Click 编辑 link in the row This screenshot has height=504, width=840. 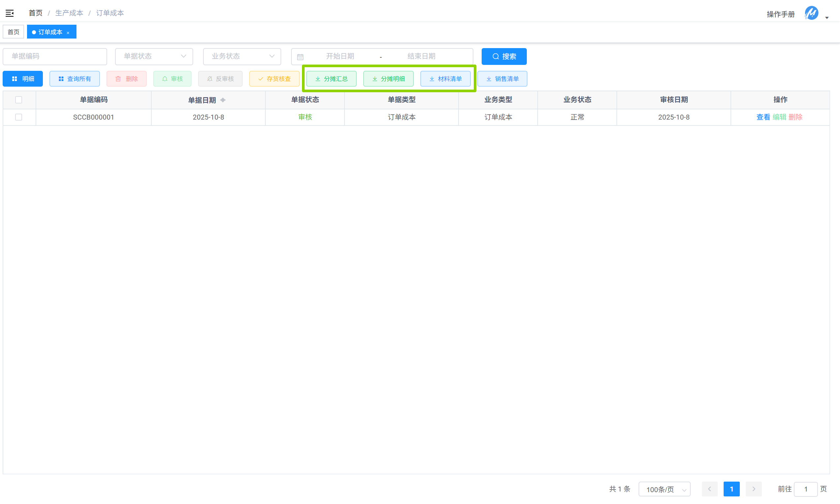[x=779, y=117]
